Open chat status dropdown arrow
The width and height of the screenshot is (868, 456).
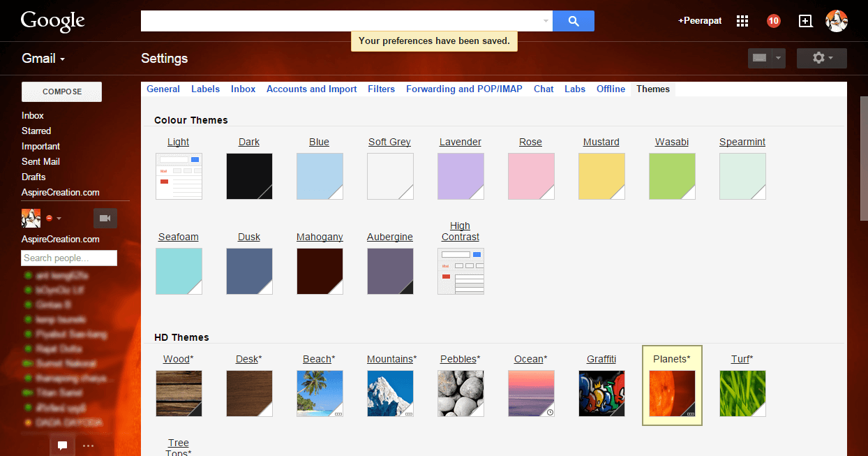[59, 219]
